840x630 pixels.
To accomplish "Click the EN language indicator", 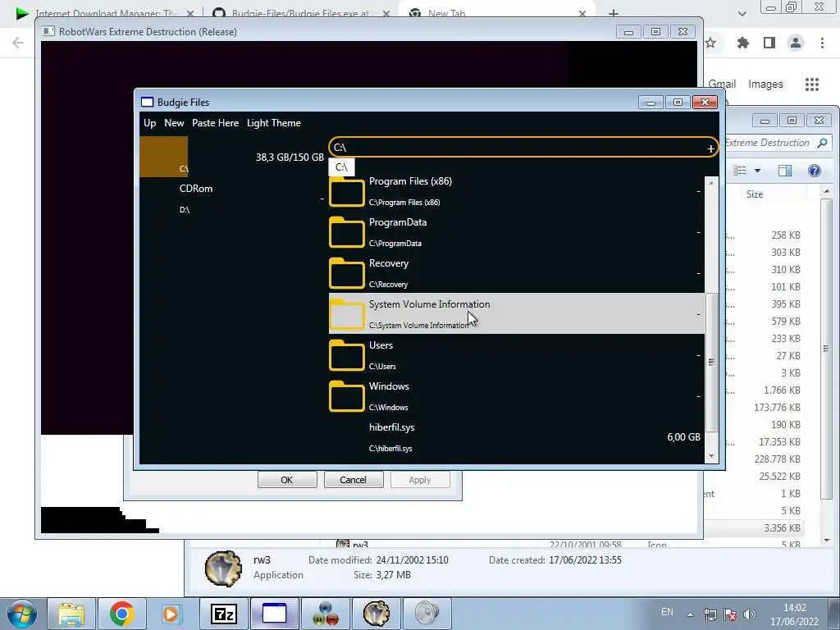I will coord(667,612).
